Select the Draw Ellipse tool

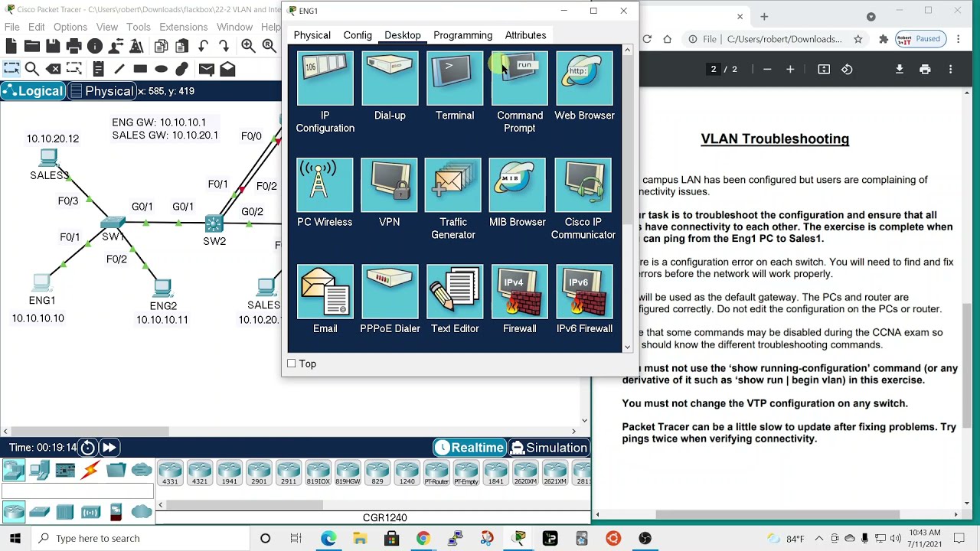pyautogui.click(x=161, y=70)
